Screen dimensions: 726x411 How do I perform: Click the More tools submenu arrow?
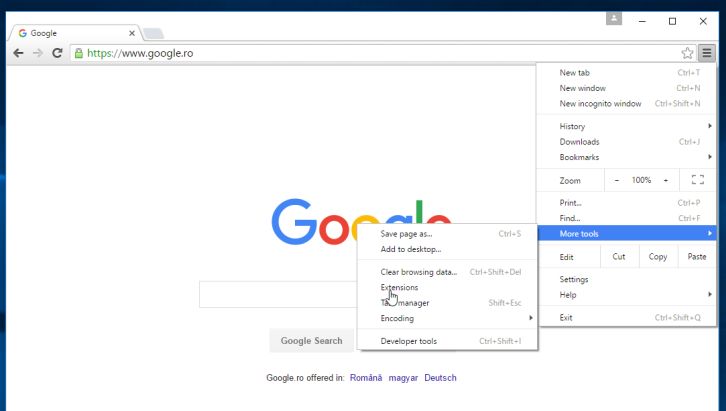click(710, 233)
